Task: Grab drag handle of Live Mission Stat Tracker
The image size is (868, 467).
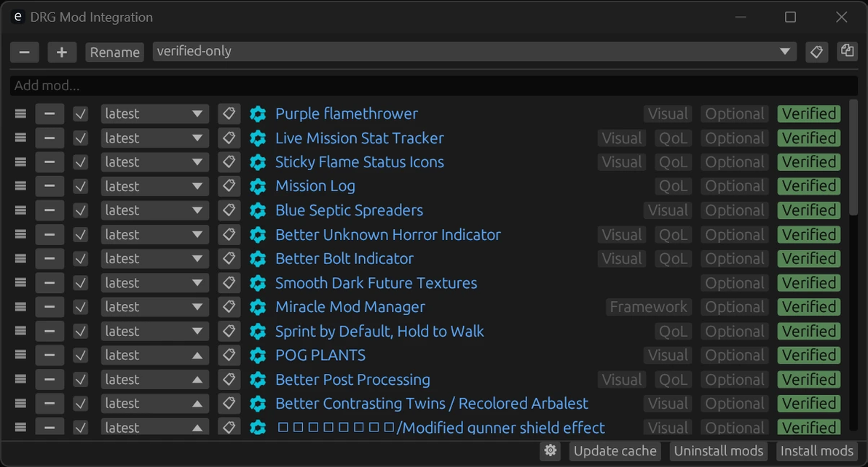Action: click(20, 138)
